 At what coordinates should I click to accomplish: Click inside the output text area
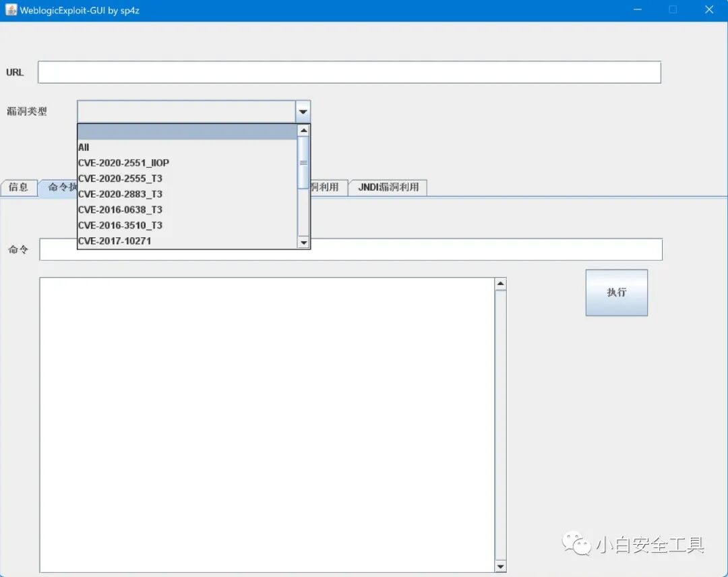tap(267, 425)
